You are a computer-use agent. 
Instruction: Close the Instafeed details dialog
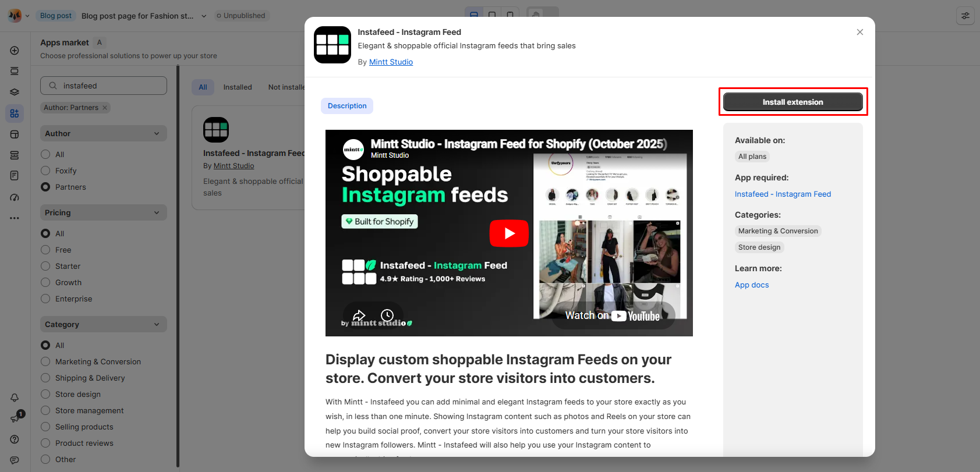tap(860, 32)
